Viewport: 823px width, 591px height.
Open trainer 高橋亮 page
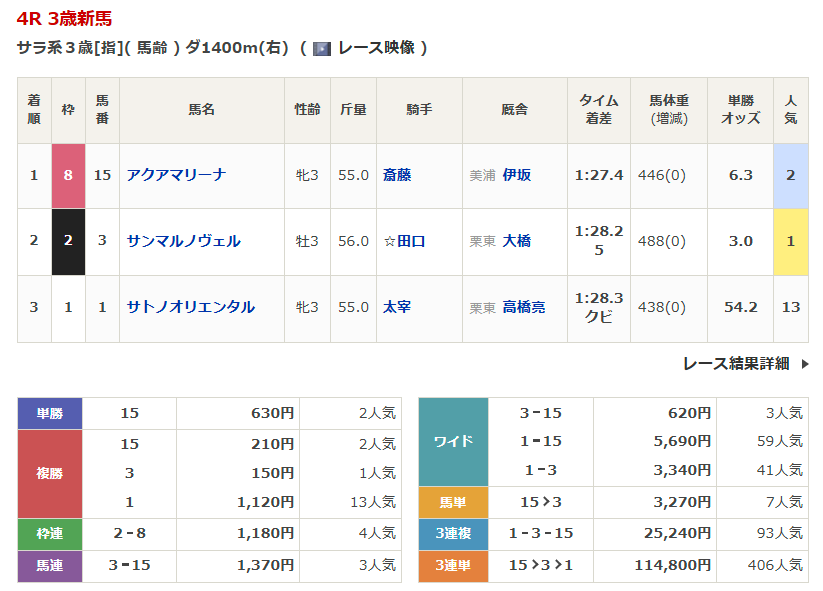pos(524,307)
